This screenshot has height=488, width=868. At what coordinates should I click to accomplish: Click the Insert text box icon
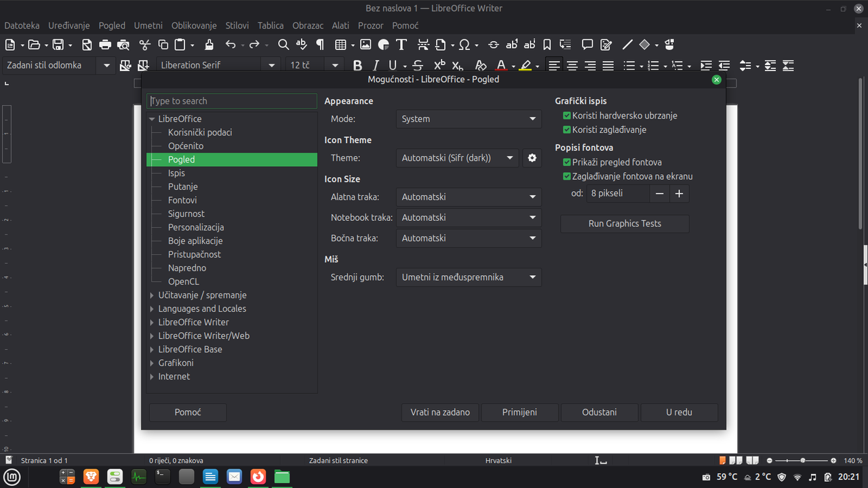pyautogui.click(x=401, y=45)
